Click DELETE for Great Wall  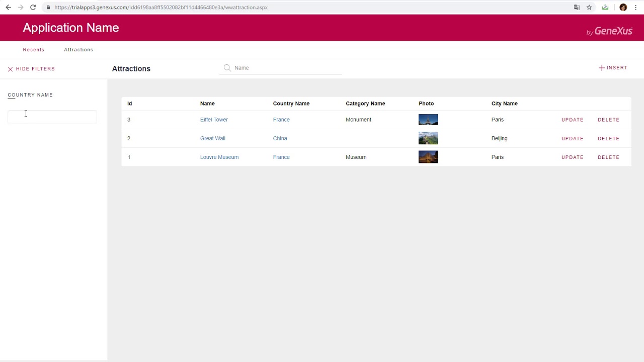[x=609, y=138]
